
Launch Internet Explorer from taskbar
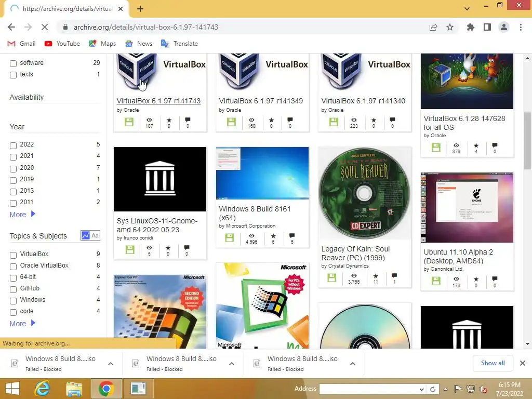tap(43, 389)
